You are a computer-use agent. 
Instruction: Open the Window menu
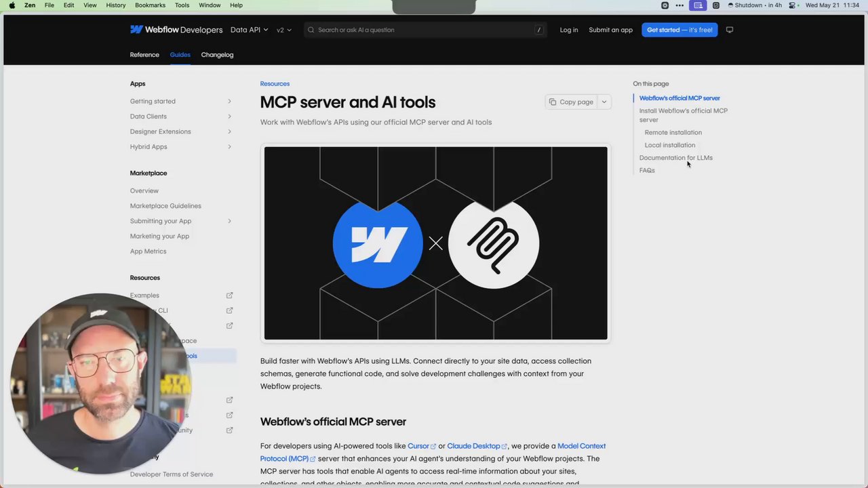210,5
